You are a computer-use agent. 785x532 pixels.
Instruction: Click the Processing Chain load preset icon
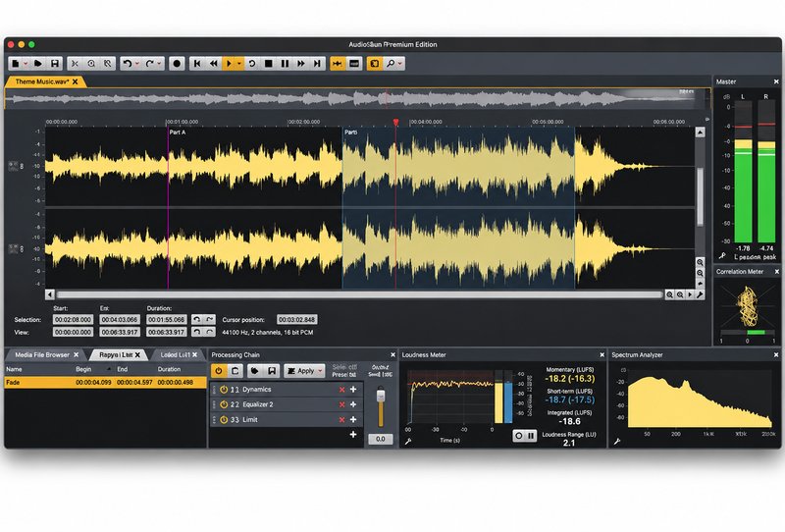click(255, 371)
